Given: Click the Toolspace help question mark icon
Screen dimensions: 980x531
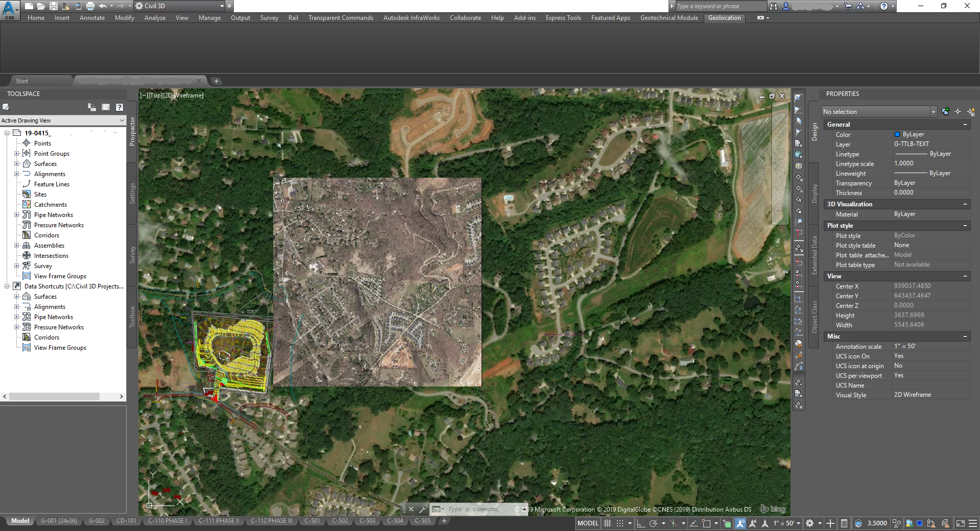Looking at the screenshot, I should coord(119,107).
